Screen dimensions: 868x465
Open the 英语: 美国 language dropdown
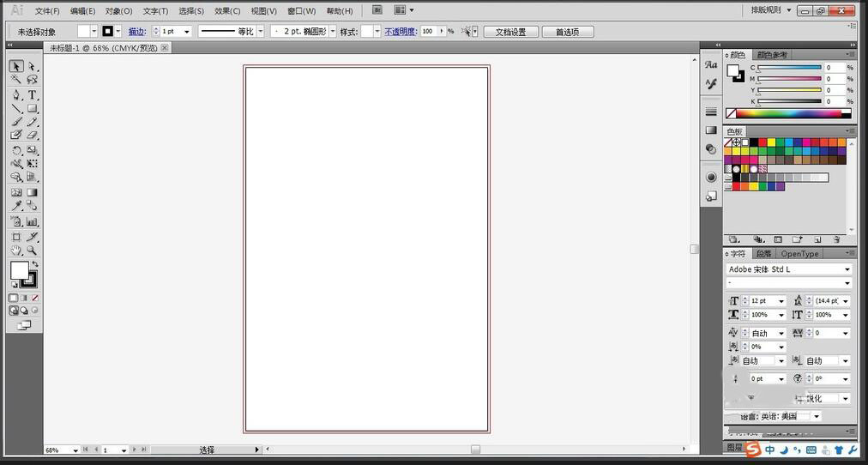pos(817,416)
